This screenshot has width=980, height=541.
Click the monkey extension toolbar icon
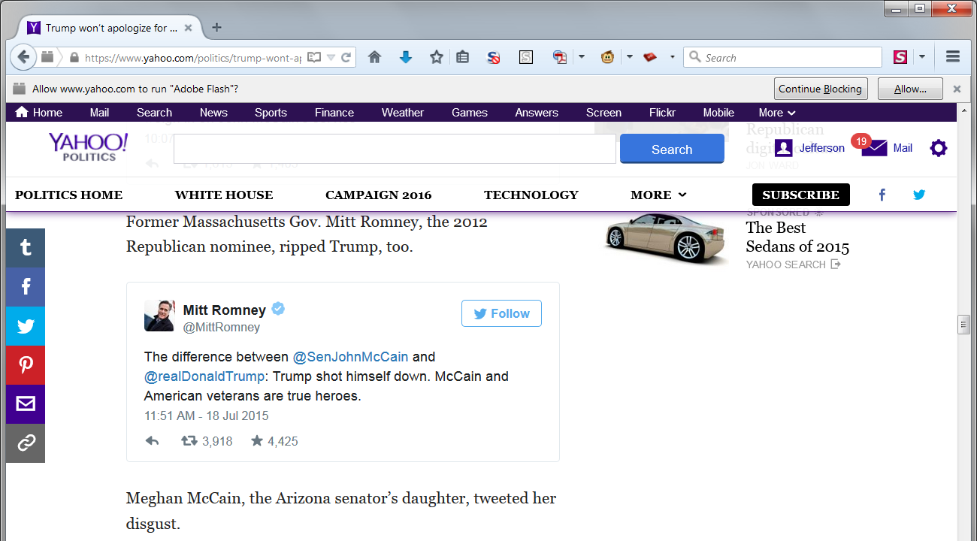point(607,57)
